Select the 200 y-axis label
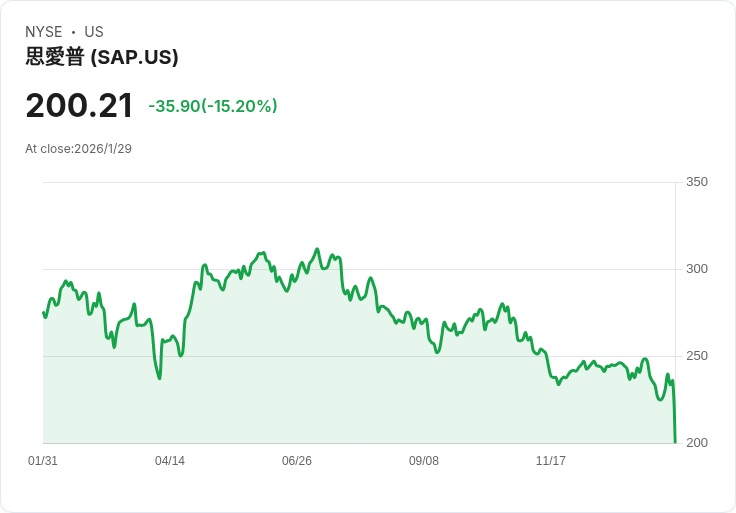Screen dimensions: 736x513 tap(697, 443)
